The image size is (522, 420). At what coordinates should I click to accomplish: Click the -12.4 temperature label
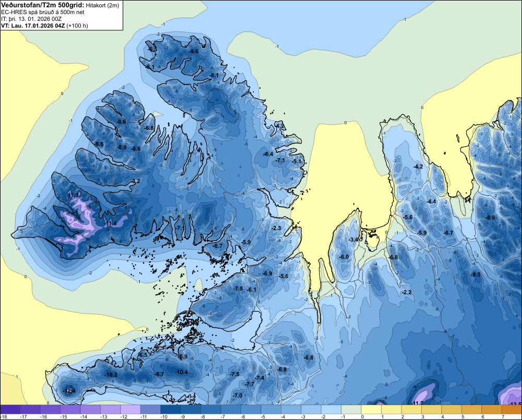pos(69,391)
